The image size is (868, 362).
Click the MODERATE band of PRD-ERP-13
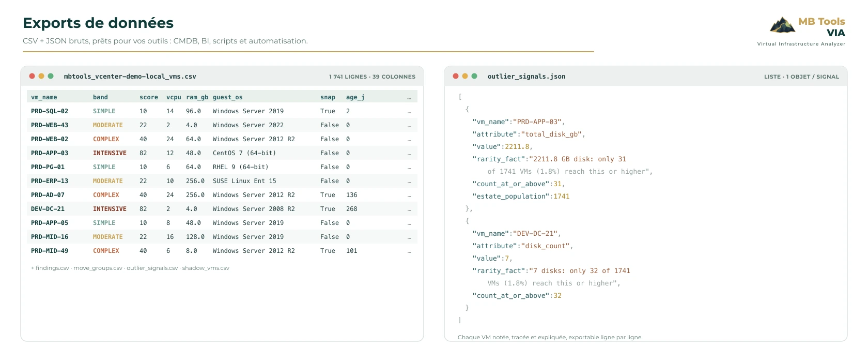pos(108,181)
